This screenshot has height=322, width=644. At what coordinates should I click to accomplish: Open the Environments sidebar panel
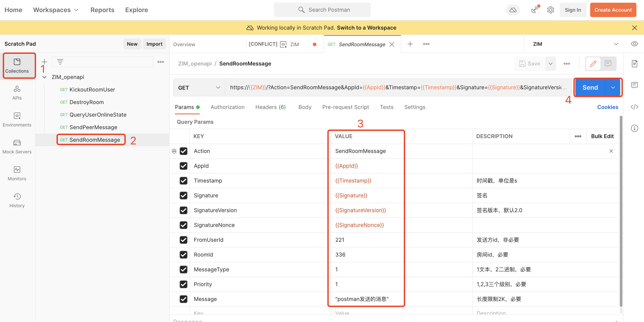click(x=17, y=120)
